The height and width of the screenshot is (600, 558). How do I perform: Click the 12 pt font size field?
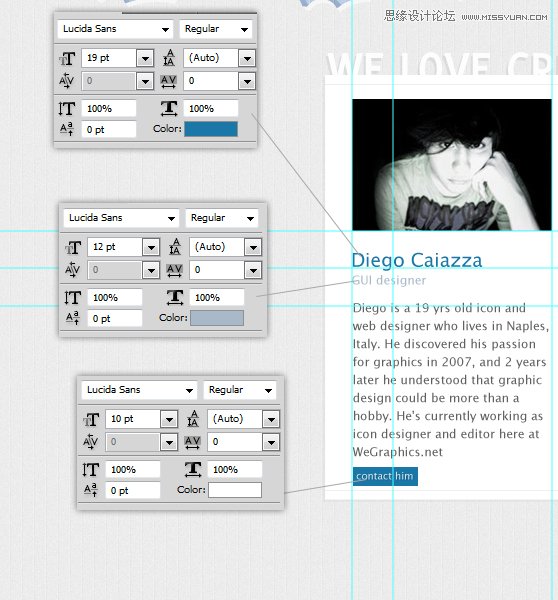point(115,247)
